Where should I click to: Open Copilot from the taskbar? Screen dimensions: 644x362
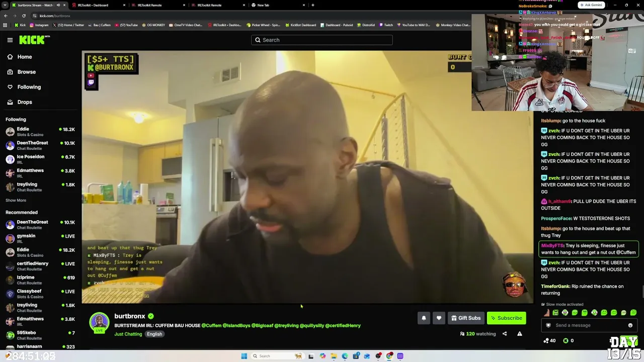(323, 356)
